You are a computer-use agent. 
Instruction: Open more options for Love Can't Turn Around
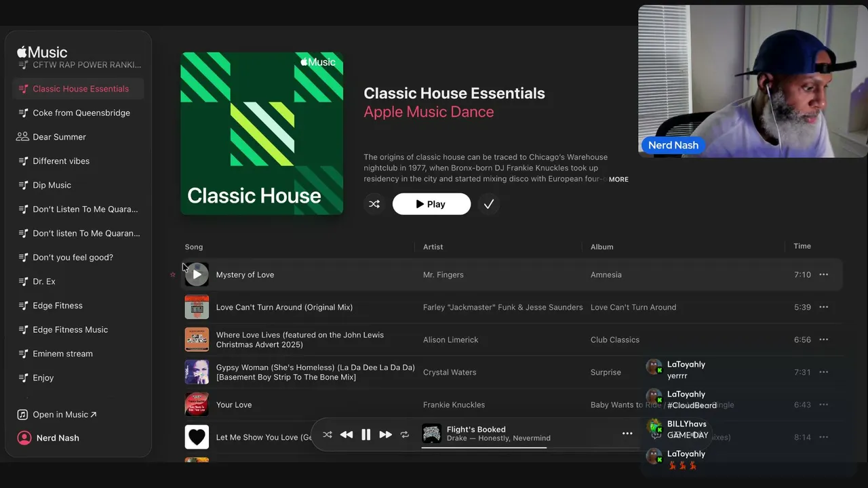coord(823,307)
